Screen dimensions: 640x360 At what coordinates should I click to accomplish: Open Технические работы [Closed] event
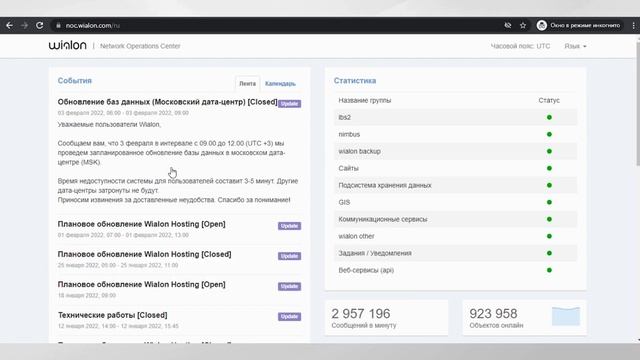(x=112, y=315)
